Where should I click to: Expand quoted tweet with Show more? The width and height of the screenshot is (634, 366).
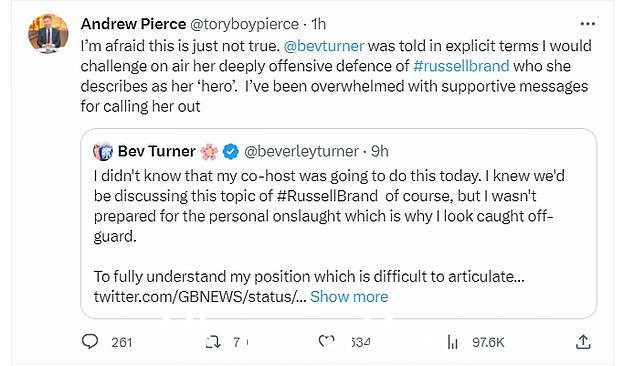coord(349,297)
